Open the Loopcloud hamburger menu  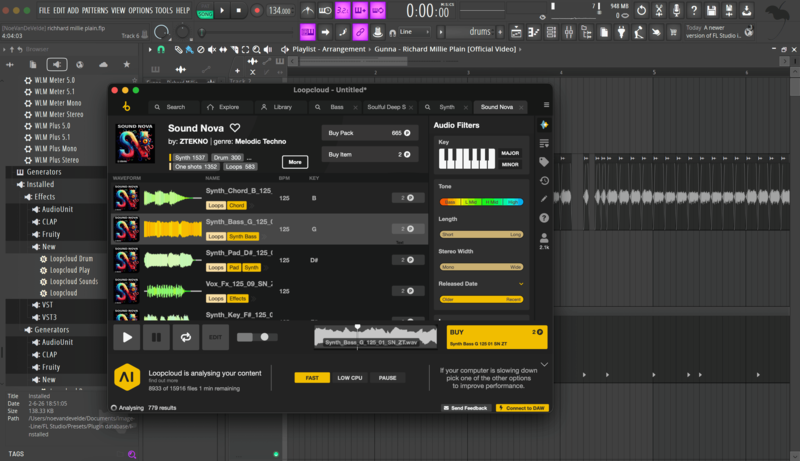pyautogui.click(x=546, y=105)
